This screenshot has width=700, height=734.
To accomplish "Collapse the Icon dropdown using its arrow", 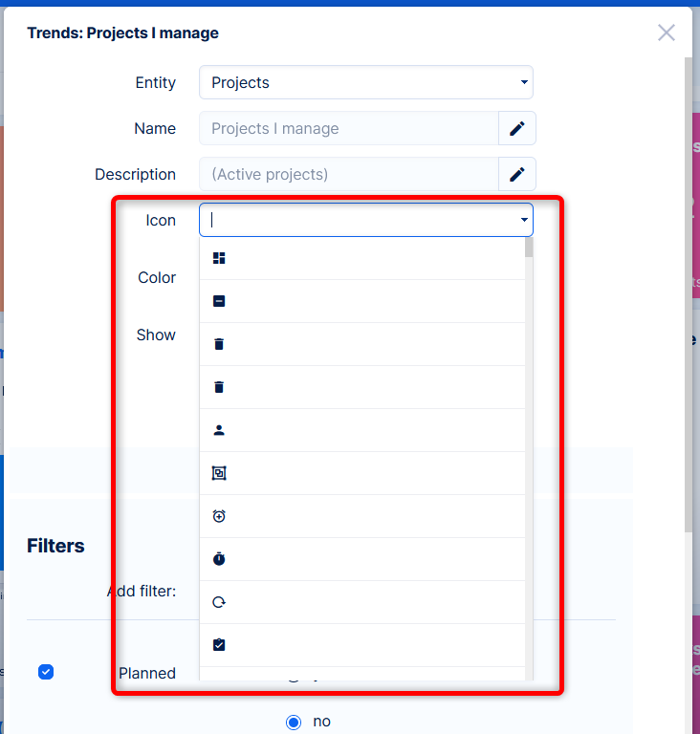I will (x=524, y=221).
